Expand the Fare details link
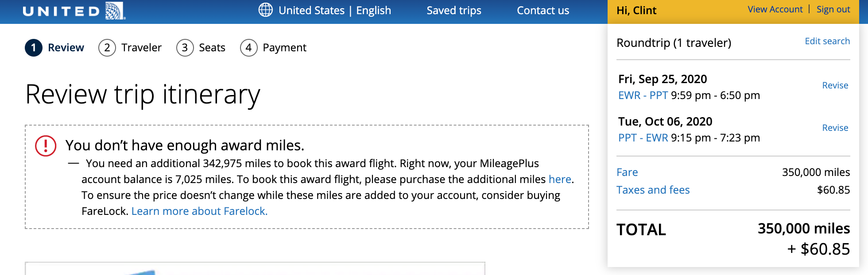The height and width of the screenshot is (275, 868). (627, 172)
